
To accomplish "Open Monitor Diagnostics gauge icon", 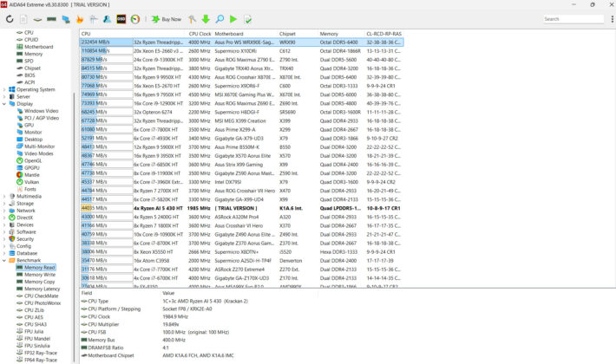I will click(x=135, y=19).
